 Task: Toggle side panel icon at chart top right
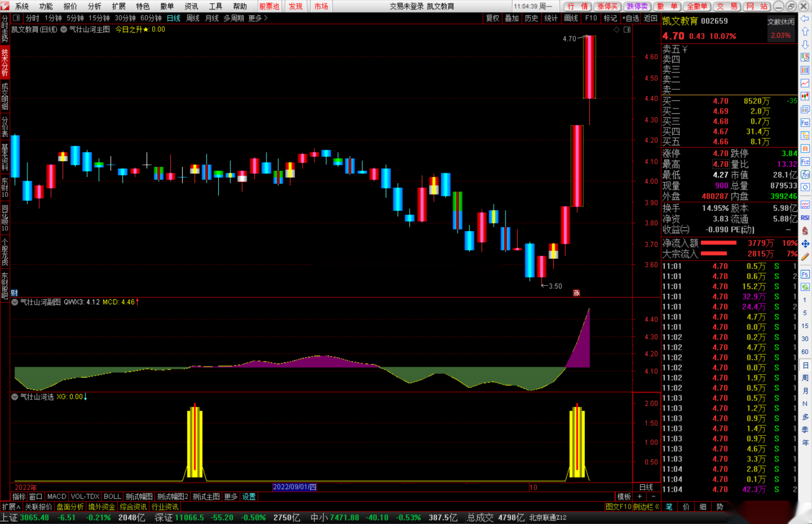(x=627, y=30)
